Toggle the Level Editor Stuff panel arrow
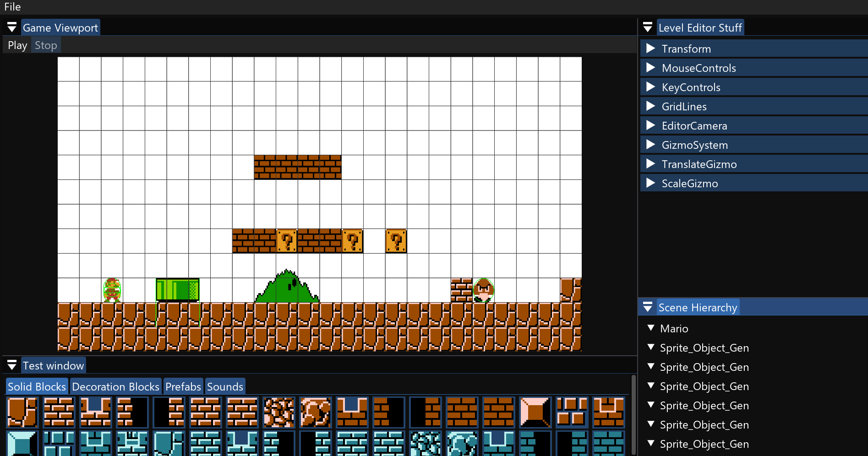This screenshot has height=456, width=868. point(648,27)
